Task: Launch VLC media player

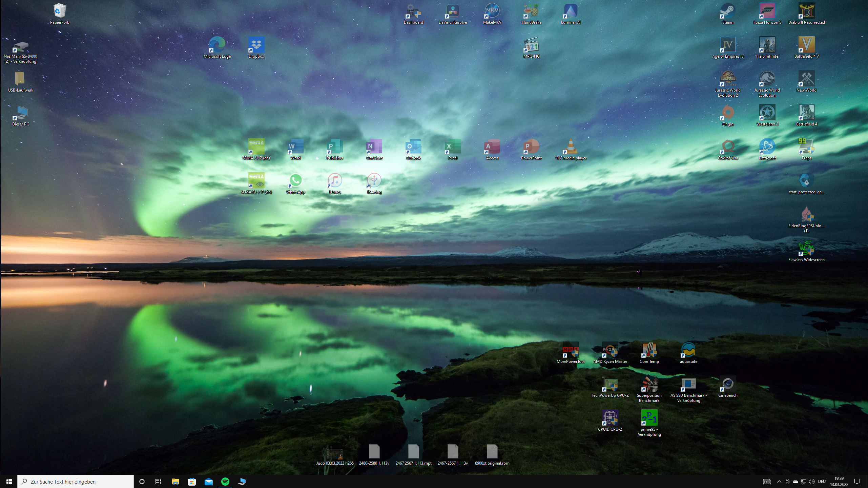Action: point(571,147)
